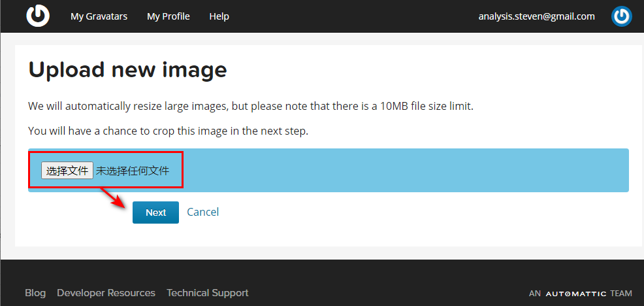Expand the analysis.steven@gmail.com account menu
Screen dimensions: 644x306
pos(536,16)
